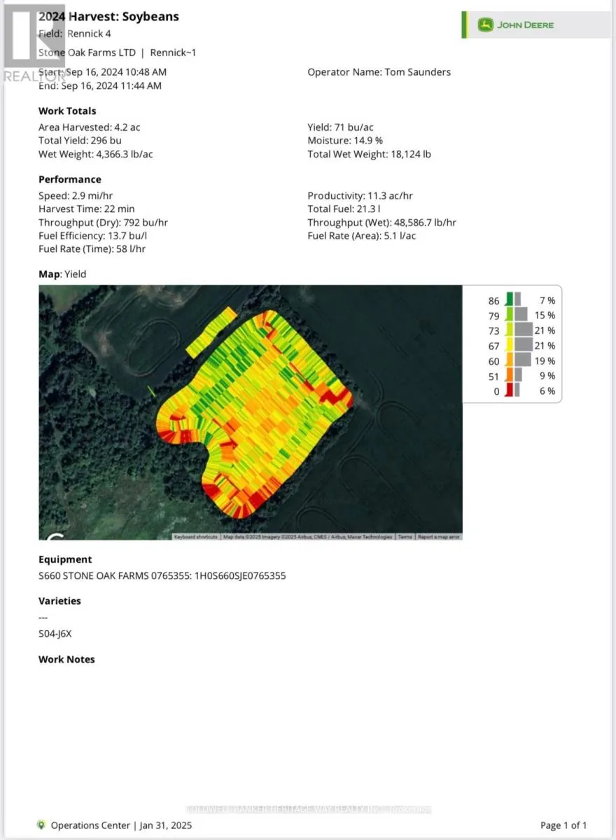Click the S04-J6X variety text
The image size is (616, 840).
55,633
